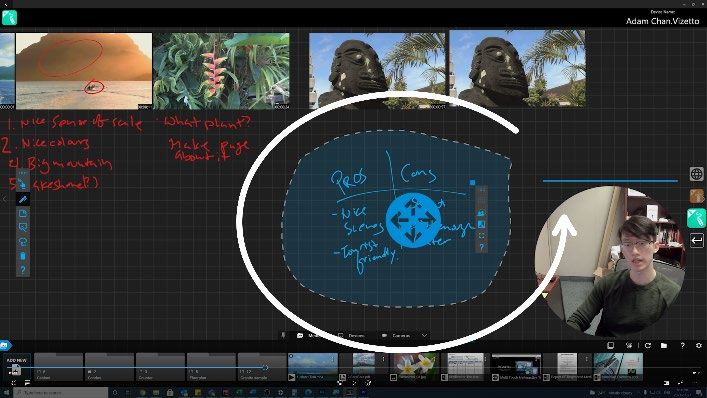Viewport: 707px width, 398px height.
Task: Click the ADD NEW button
Action: 17,366
